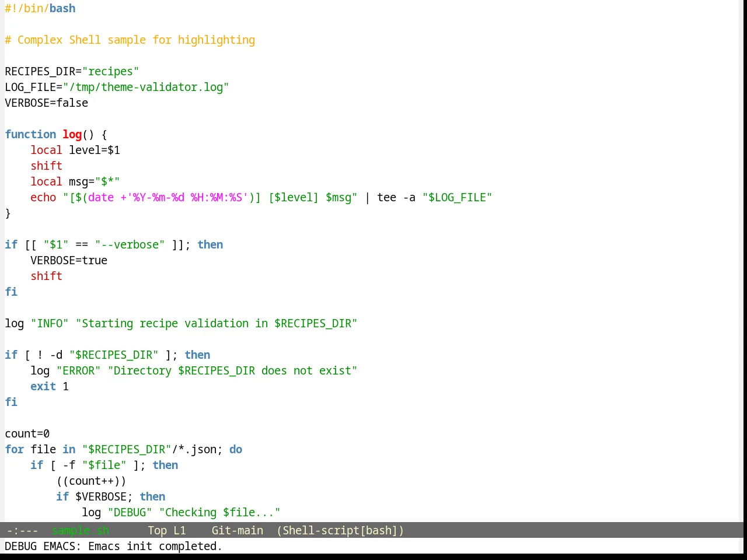Click the count=0 line
The height and width of the screenshot is (560, 747).
27,433
